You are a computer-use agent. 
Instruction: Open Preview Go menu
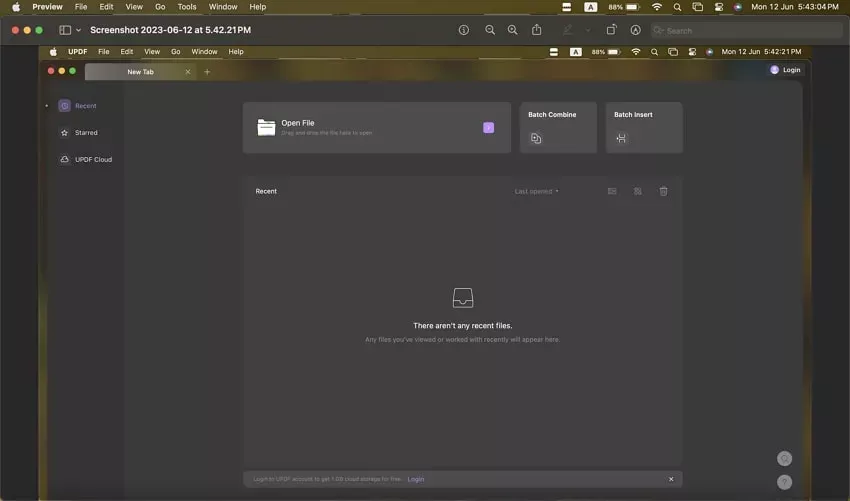tap(160, 7)
